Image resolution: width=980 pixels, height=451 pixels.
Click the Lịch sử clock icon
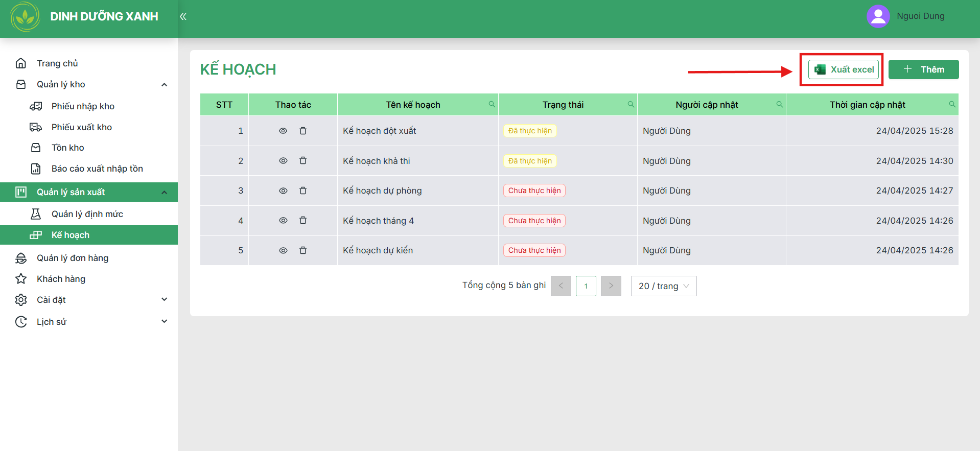(x=21, y=322)
